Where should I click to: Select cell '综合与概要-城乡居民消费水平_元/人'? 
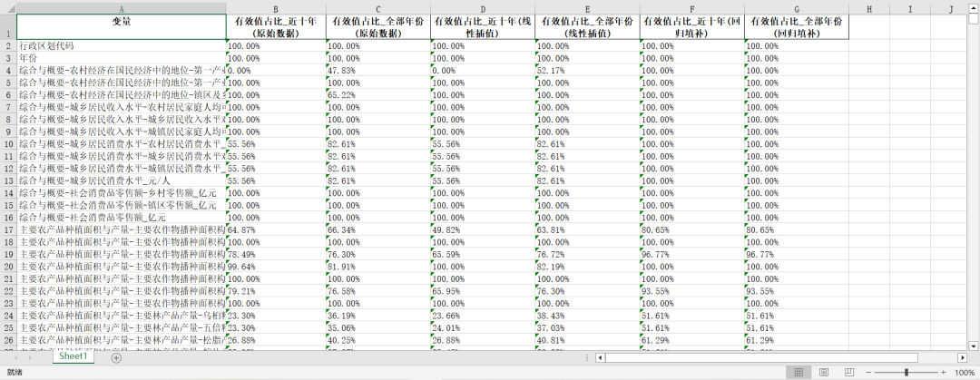(122, 180)
